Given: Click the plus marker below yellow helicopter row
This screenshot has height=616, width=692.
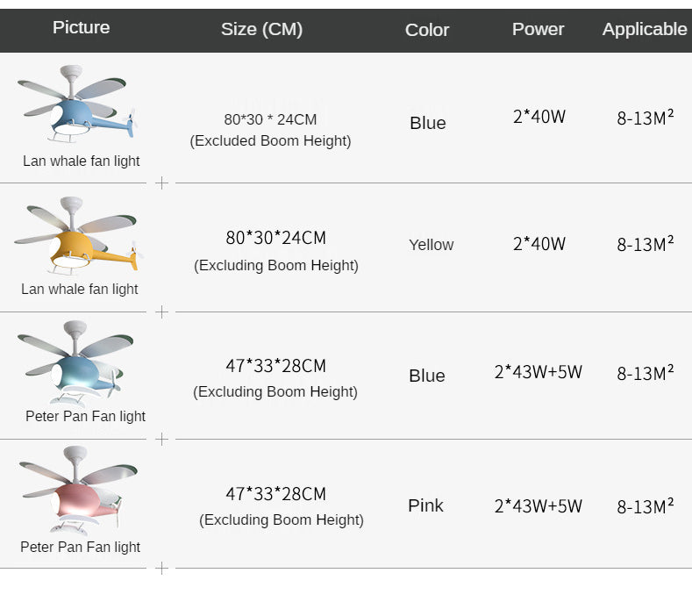Looking at the screenshot, I should point(161,312).
